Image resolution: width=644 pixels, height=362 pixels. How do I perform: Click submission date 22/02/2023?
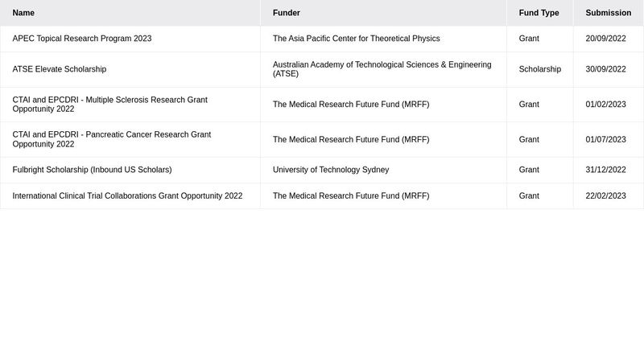tap(605, 195)
